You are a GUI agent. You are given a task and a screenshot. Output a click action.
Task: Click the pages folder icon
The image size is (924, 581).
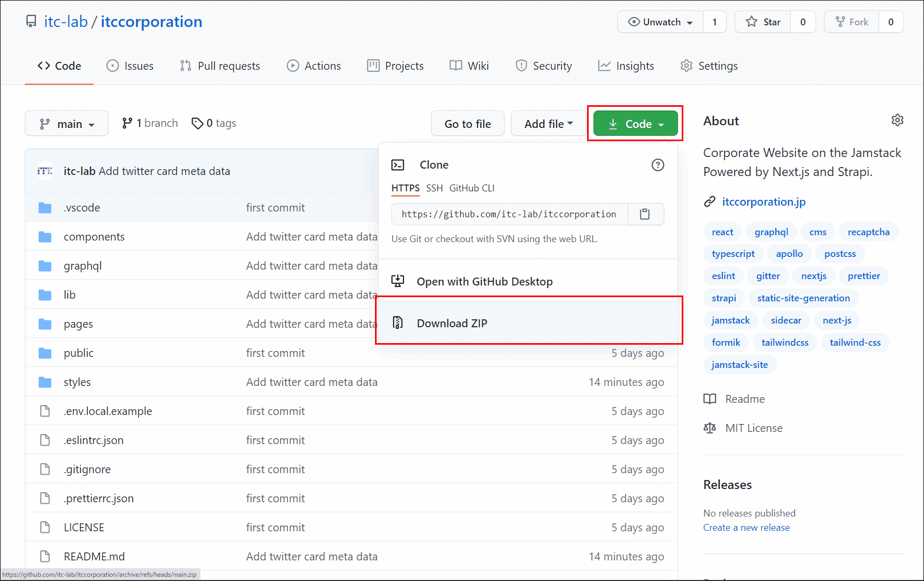pyautogui.click(x=45, y=324)
